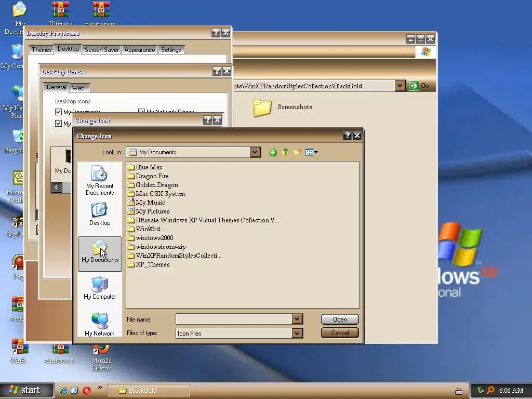Open Mozilla Firefox desktop shortcut
Image resolution: width=532 pixels, height=399 pixels.
tap(101, 357)
